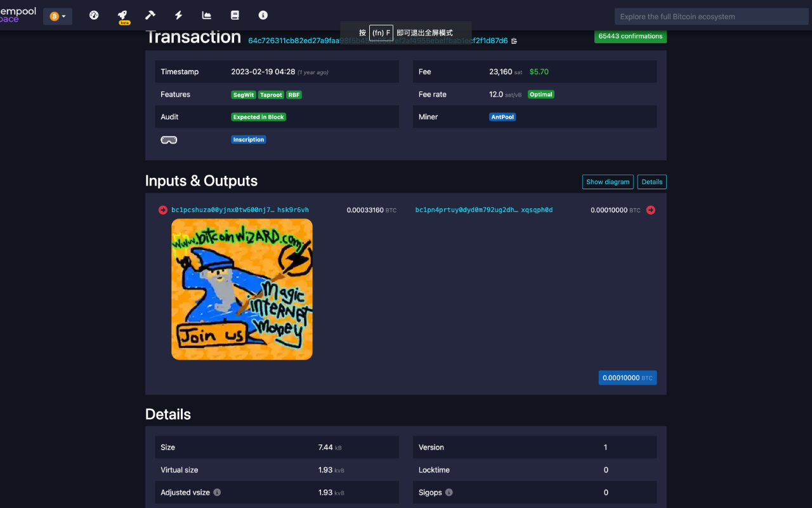Viewport: 812px width, 508px height.
Task: Open the Dashboard gauge icon in navbar
Action: tap(94, 15)
